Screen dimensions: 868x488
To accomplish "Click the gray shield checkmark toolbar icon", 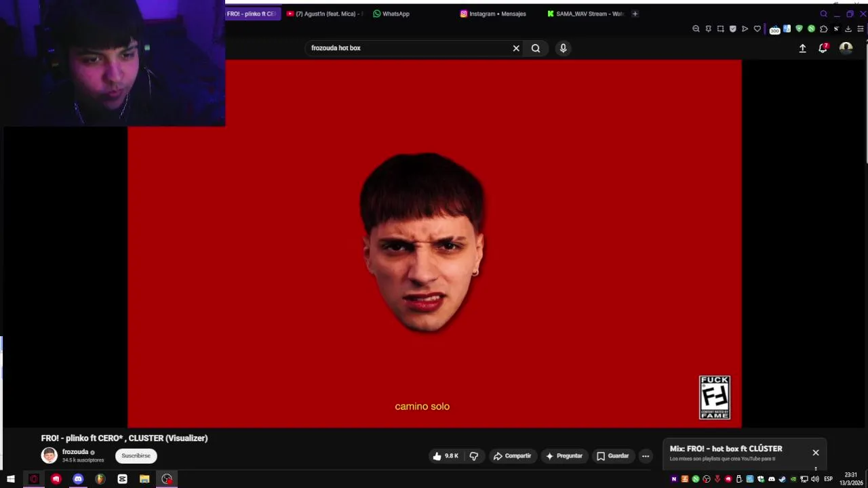I will click(733, 29).
